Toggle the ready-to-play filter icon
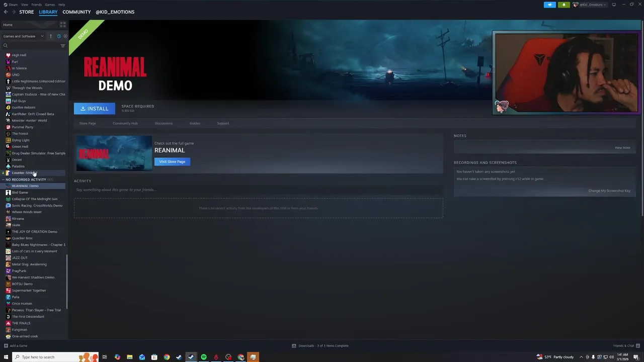Viewport: 644px width, 362px height. [65, 36]
